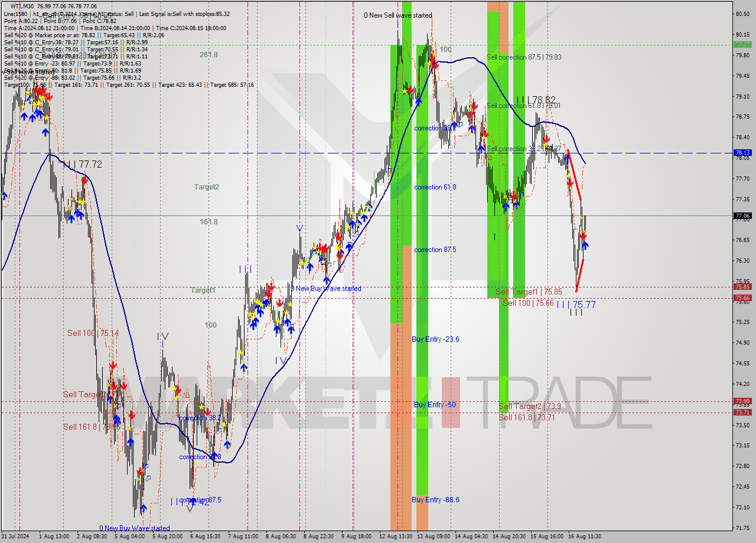Select the 'Buy Entry -50' label
Image resolution: width=756 pixels, height=543 pixels.
(434, 405)
